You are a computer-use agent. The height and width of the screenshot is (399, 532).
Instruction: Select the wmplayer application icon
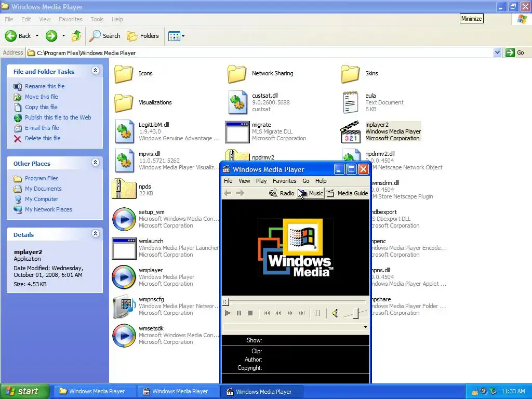click(x=124, y=277)
